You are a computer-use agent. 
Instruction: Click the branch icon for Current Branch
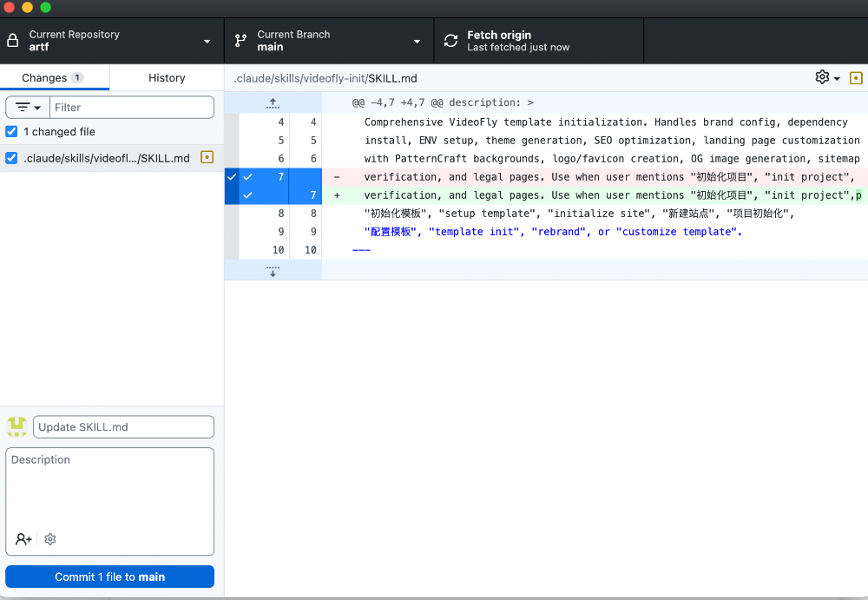[x=240, y=41]
